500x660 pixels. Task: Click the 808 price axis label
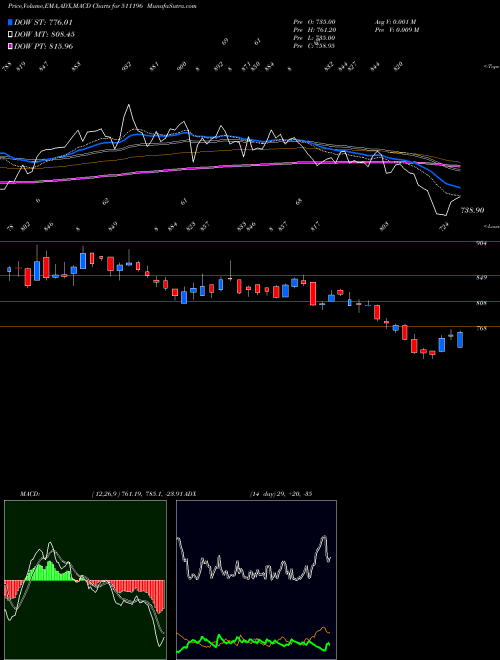click(482, 303)
